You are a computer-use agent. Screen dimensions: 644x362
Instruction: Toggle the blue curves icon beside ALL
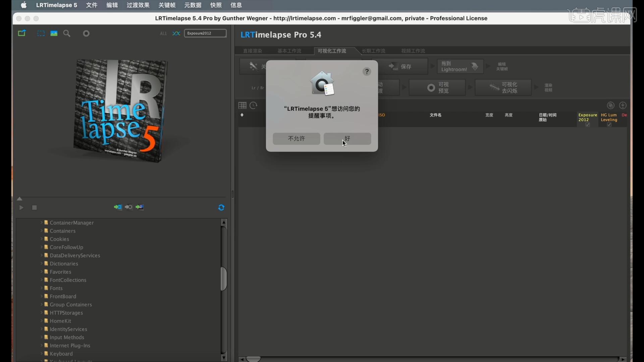(x=176, y=33)
